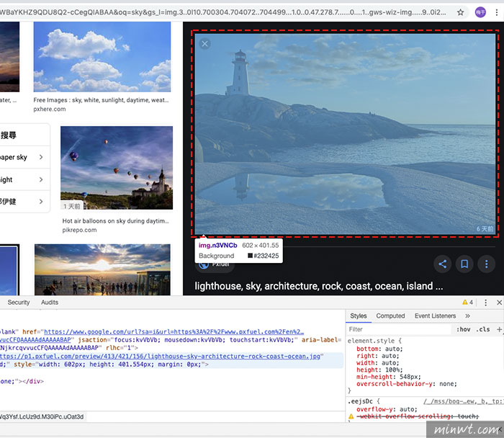Close the image preview with the X icon
The width and height of the screenshot is (504, 438).
tap(204, 44)
